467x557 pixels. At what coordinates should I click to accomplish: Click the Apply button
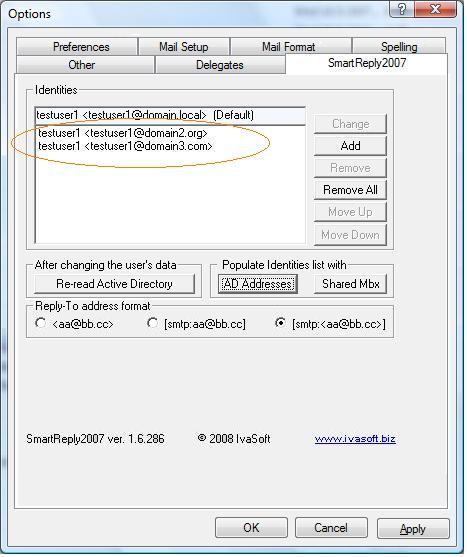(413, 529)
